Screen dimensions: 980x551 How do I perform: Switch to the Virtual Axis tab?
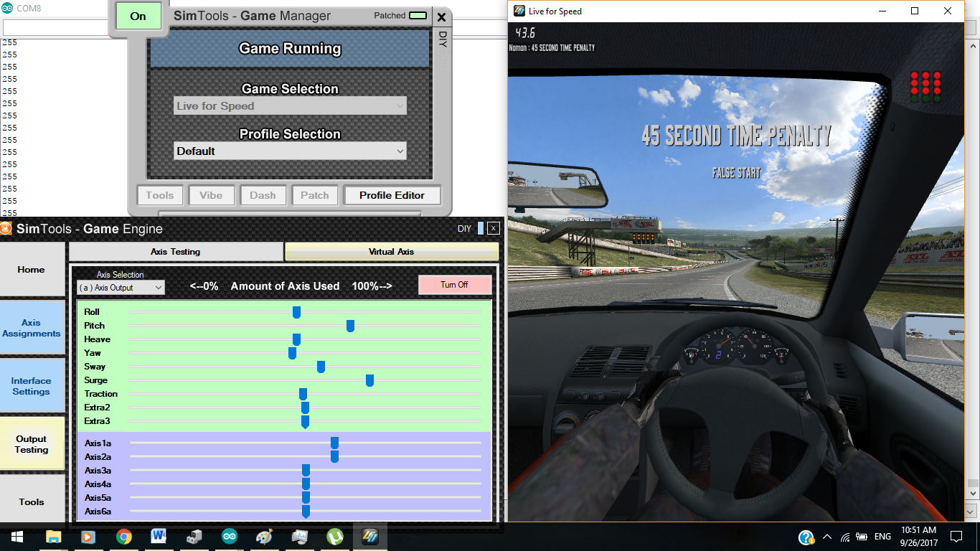(x=391, y=251)
